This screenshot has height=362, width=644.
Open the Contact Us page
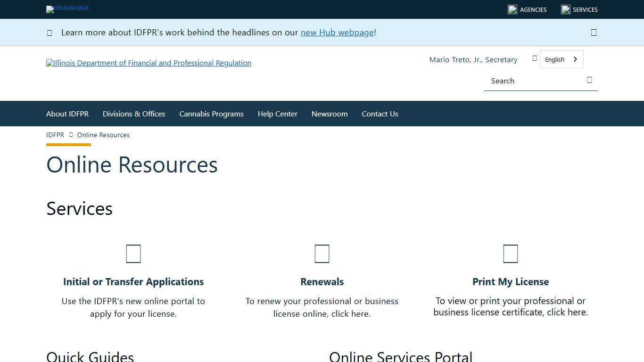point(380,114)
